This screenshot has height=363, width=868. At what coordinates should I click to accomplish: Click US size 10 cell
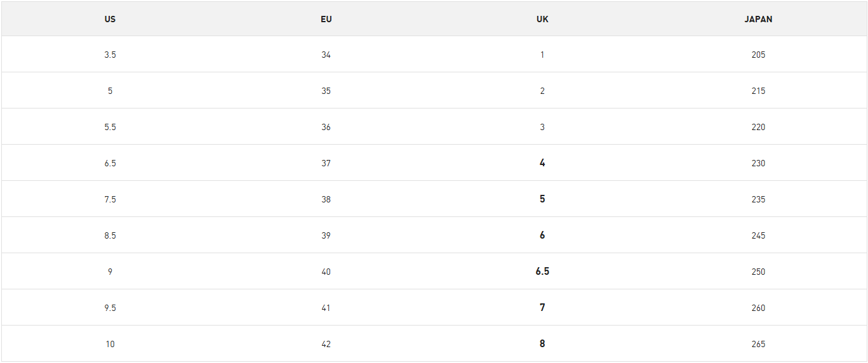(x=110, y=344)
